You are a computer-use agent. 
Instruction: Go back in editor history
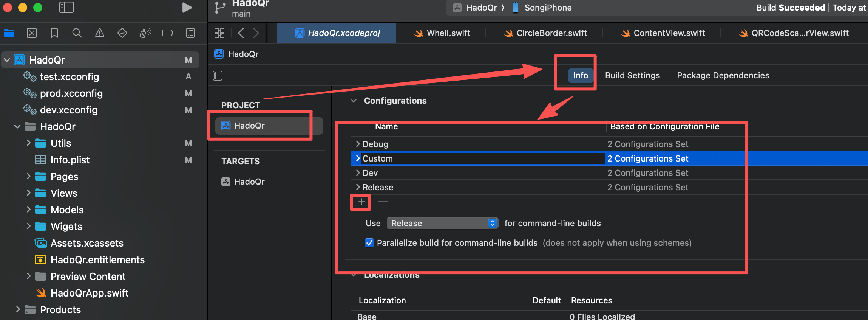241,33
